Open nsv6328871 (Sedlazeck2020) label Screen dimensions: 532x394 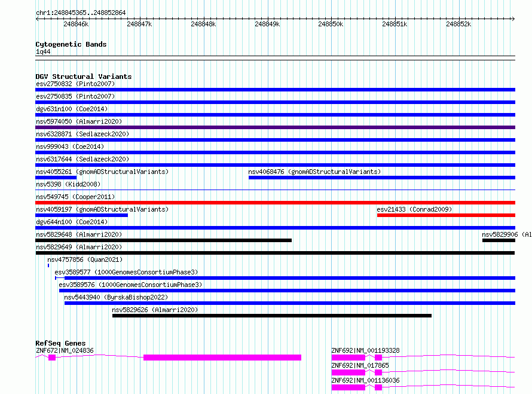82,134
